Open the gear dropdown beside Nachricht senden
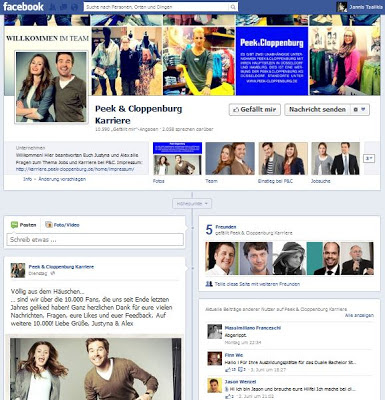385x400 pixels. point(360,109)
